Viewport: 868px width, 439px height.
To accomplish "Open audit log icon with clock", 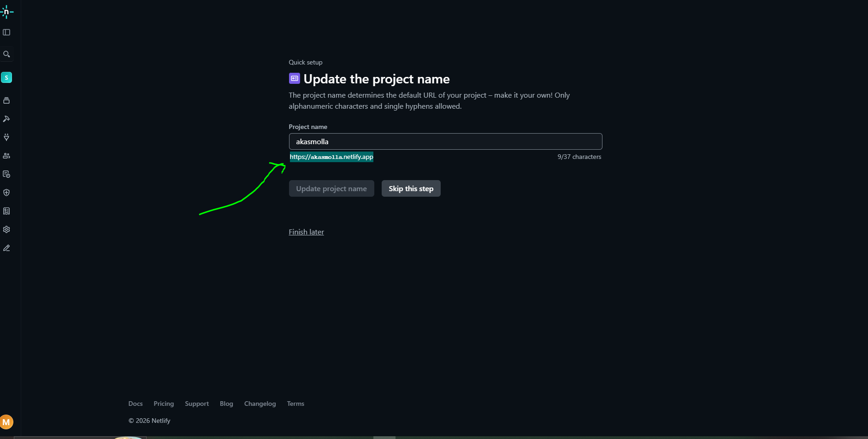I will coord(6,174).
